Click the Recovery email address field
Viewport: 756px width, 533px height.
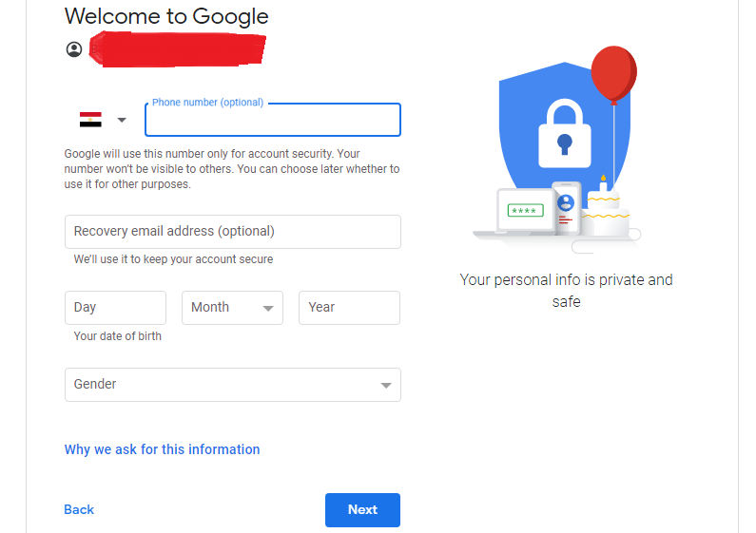[232, 232]
